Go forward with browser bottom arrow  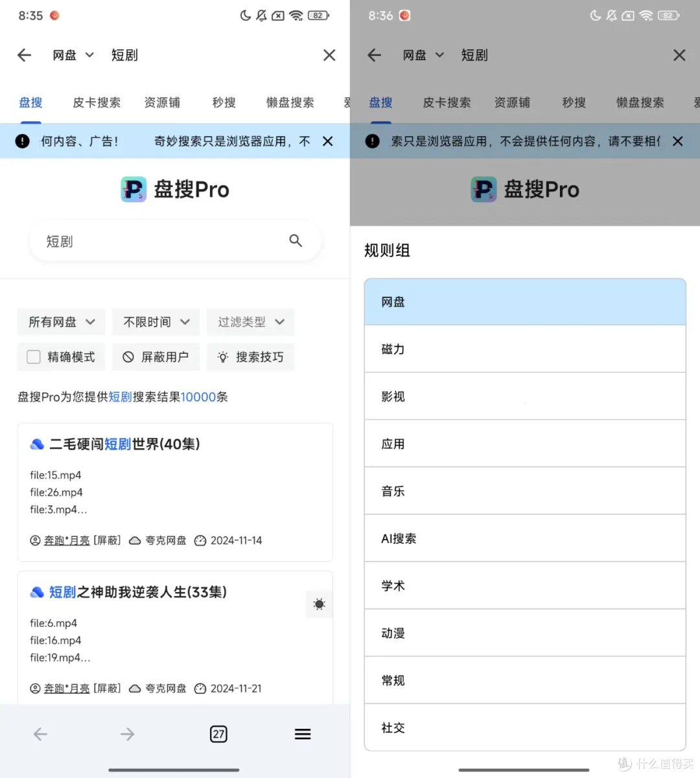128,734
